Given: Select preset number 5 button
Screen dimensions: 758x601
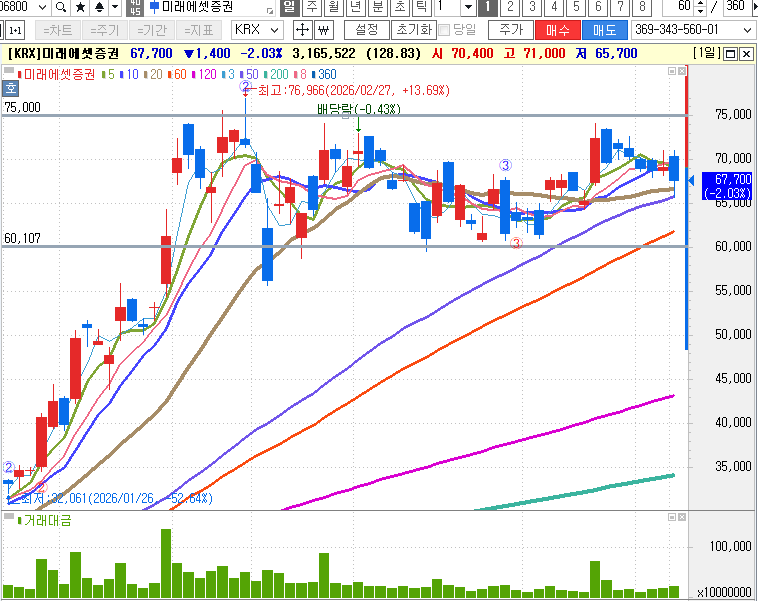Looking at the screenshot, I should (576, 7).
